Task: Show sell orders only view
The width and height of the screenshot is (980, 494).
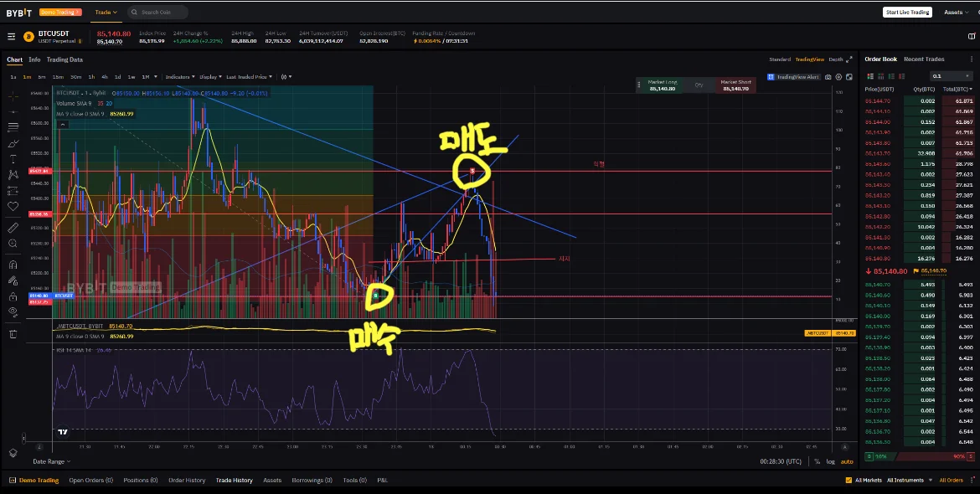Action: click(x=902, y=76)
